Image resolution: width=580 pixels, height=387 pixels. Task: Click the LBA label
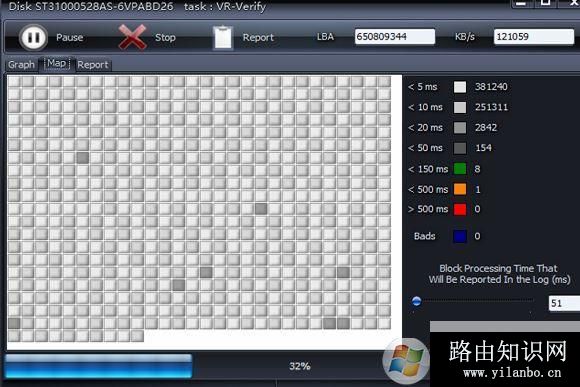click(x=326, y=37)
